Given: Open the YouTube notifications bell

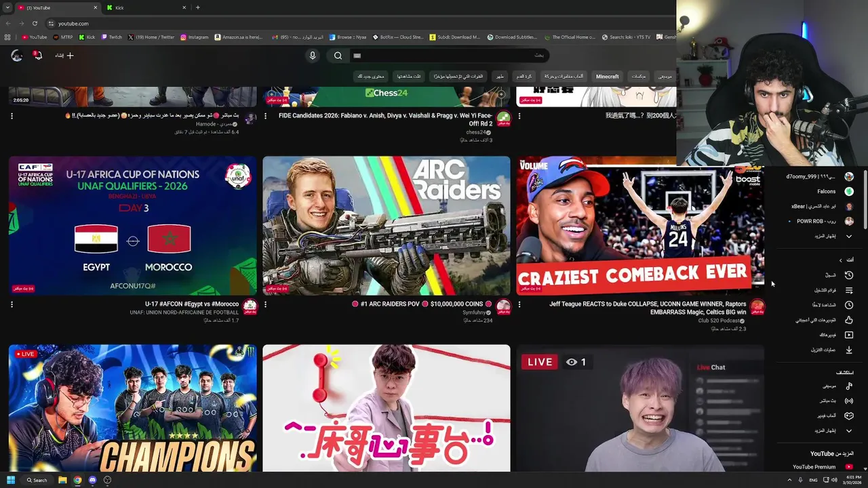Looking at the screenshot, I should tap(38, 56).
